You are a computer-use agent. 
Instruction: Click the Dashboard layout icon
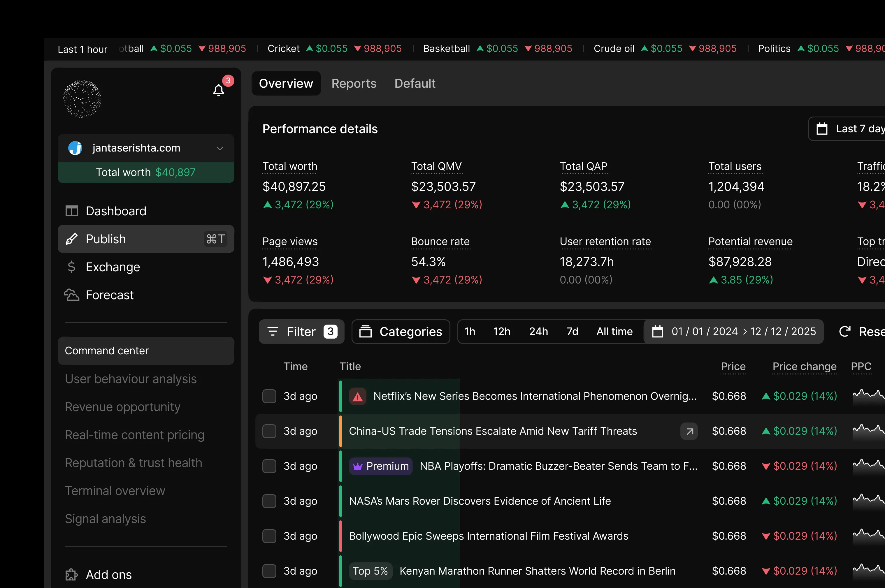click(x=72, y=211)
